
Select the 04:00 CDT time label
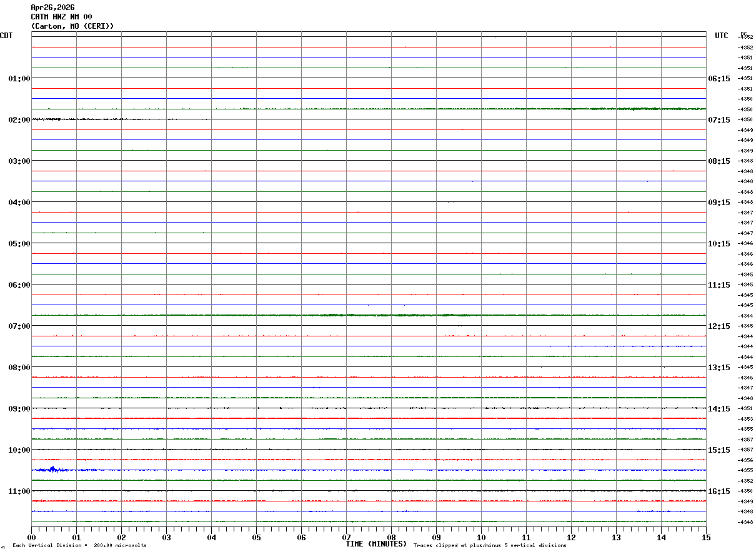[x=19, y=202]
